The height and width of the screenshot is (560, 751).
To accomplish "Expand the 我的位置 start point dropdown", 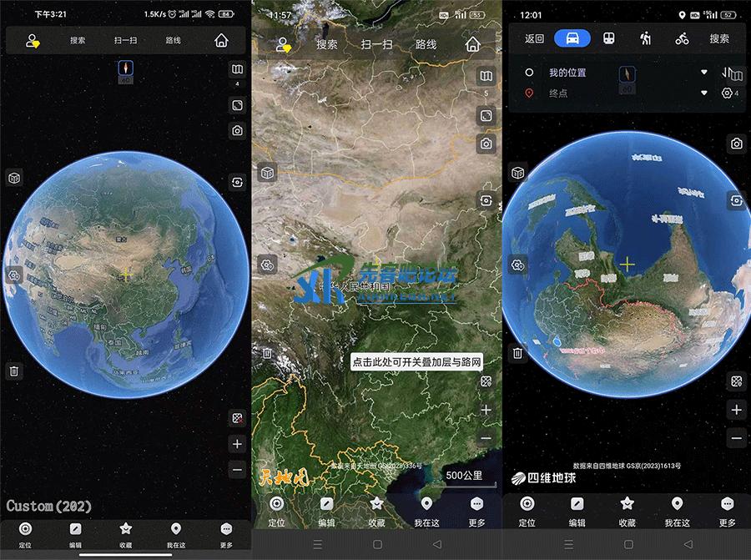I will pyautogui.click(x=703, y=73).
